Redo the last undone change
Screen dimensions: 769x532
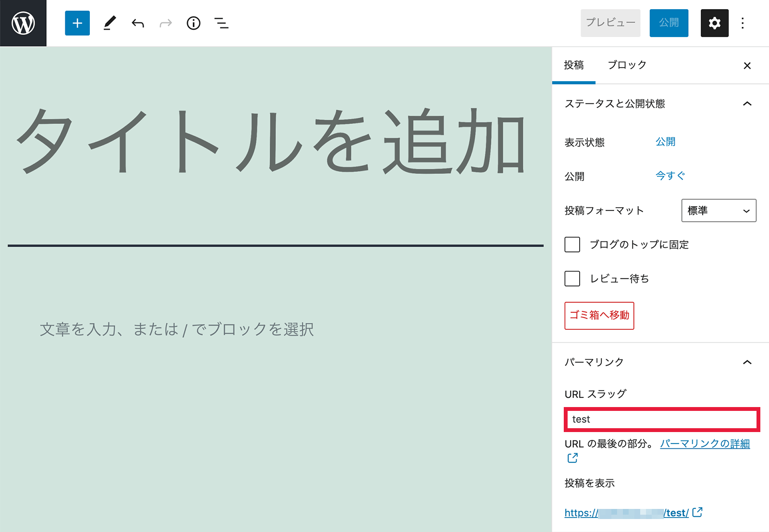pyautogui.click(x=166, y=23)
